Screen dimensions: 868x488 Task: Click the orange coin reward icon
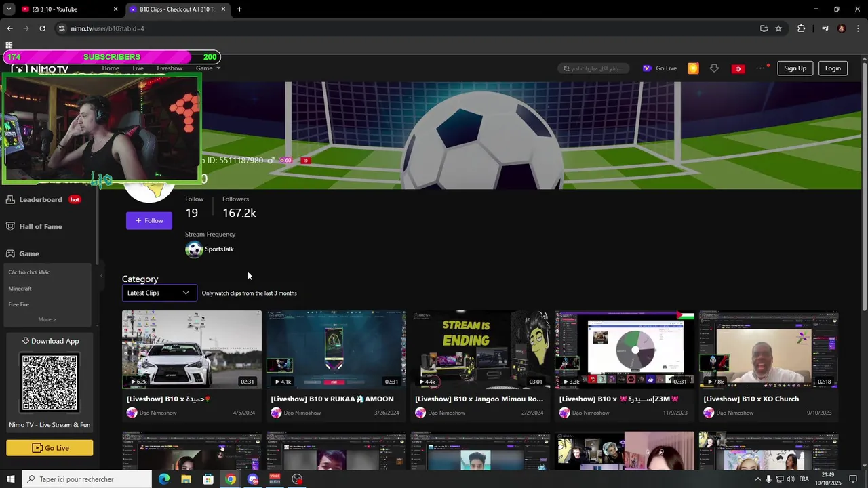(693, 68)
